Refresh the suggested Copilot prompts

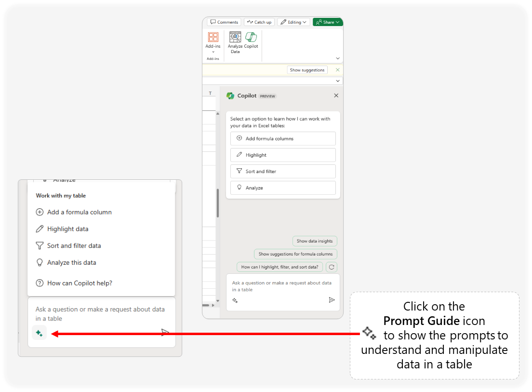click(x=332, y=267)
